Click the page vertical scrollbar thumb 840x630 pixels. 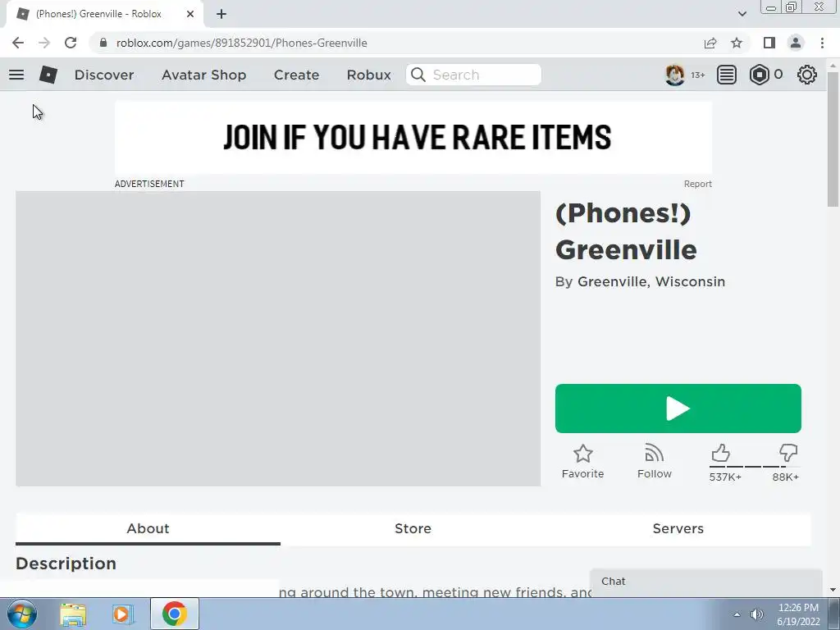click(x=833, y=139)
